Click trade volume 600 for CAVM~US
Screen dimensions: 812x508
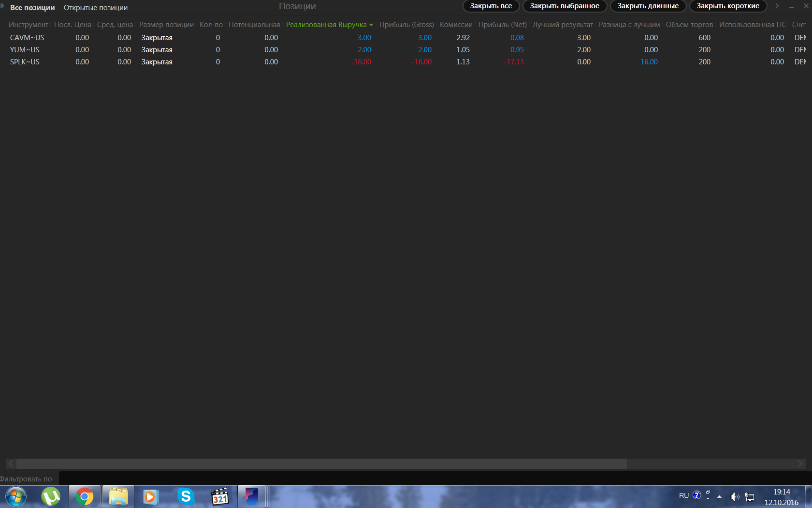pos(705,38)
